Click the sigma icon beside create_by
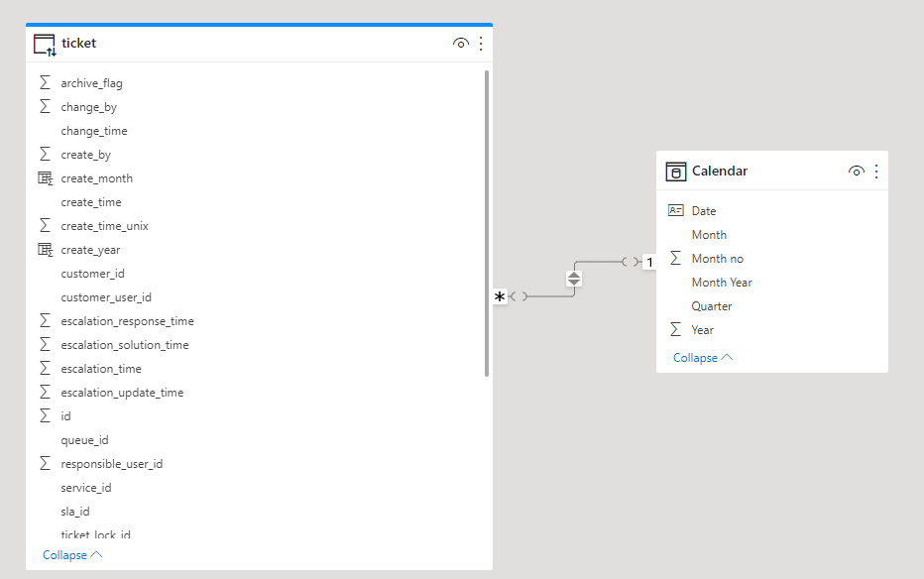This screenshot has height=579, width=924. (45, 154)
